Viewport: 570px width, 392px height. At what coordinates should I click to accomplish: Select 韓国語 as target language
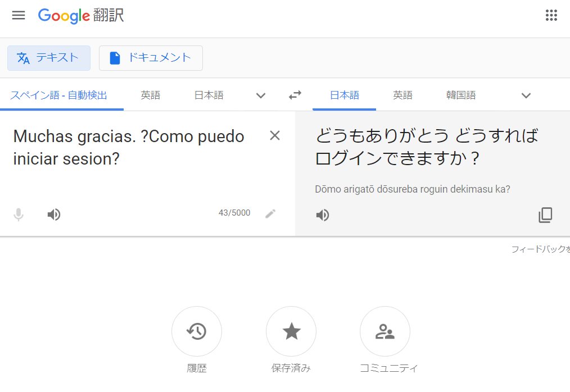(x=461, y=95)
